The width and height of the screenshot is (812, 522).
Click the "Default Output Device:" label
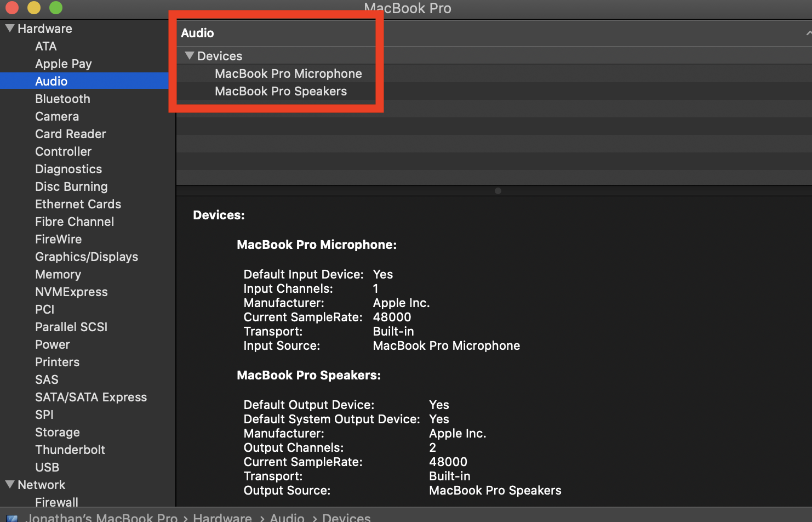click(309, 405)
